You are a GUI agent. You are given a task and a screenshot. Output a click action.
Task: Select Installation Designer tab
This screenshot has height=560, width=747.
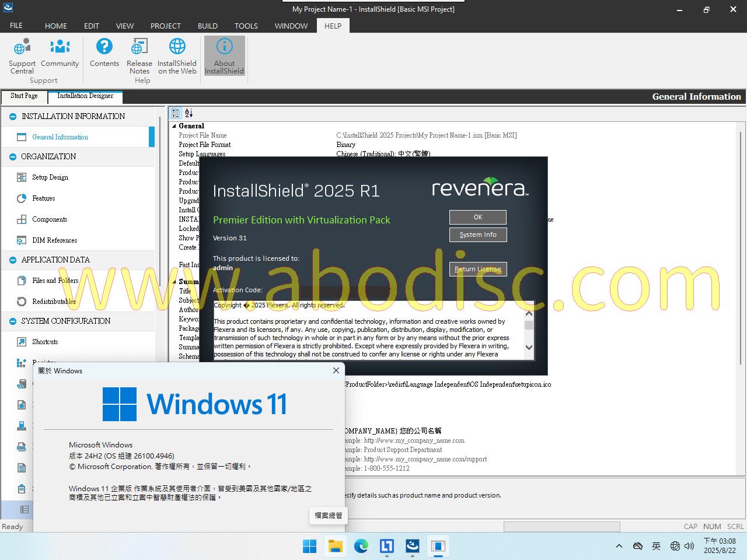[x=85, y=96]
